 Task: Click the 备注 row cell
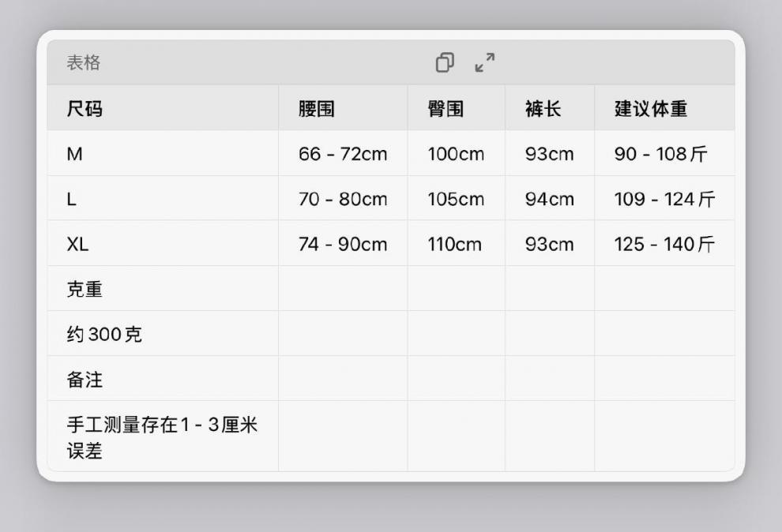point(85,380)
